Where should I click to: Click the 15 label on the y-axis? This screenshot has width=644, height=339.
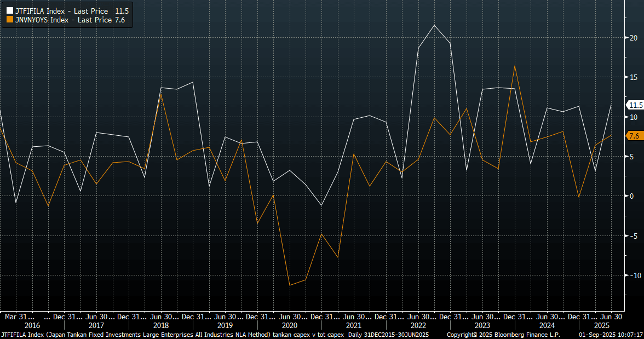coord(634,77)
